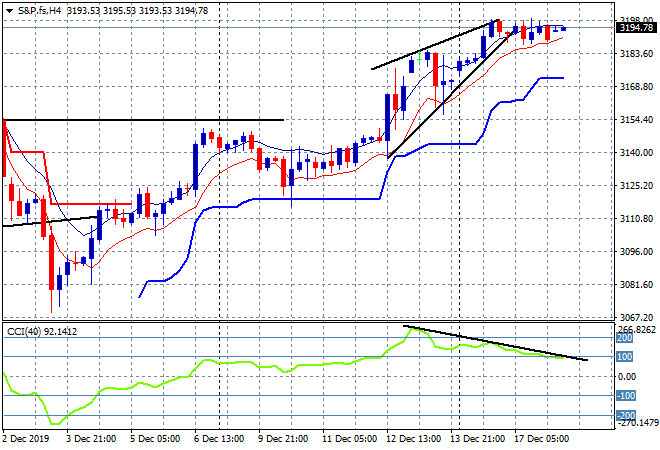Select the current price label 3194.78
The image size is (660, 450).
[x=636, y=28]
